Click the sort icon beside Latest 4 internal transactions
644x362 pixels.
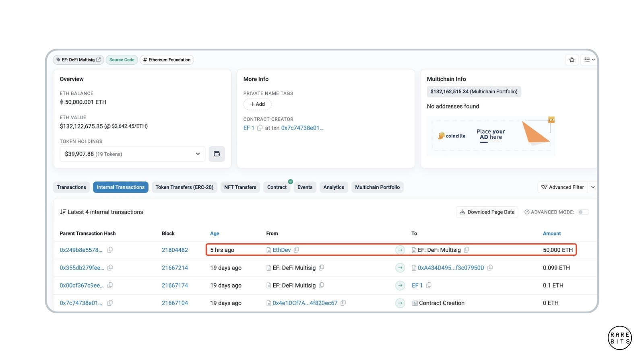click(x=63, y=212)
